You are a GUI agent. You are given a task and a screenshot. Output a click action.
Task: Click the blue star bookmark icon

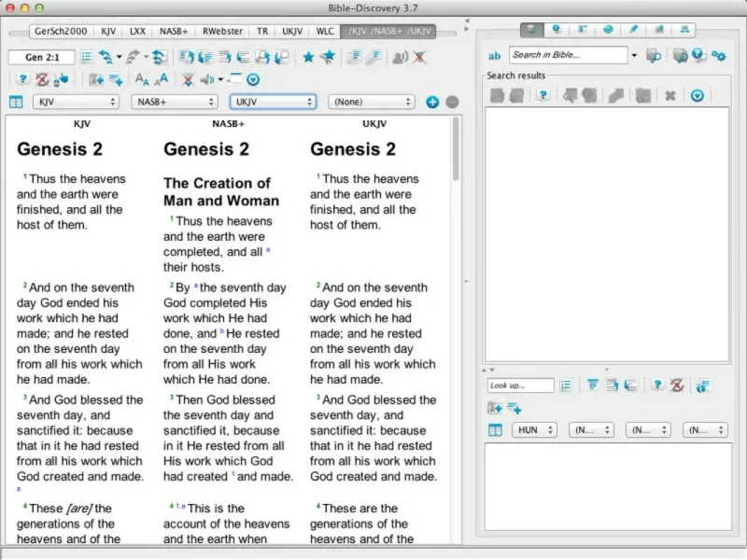pos(308,57)
